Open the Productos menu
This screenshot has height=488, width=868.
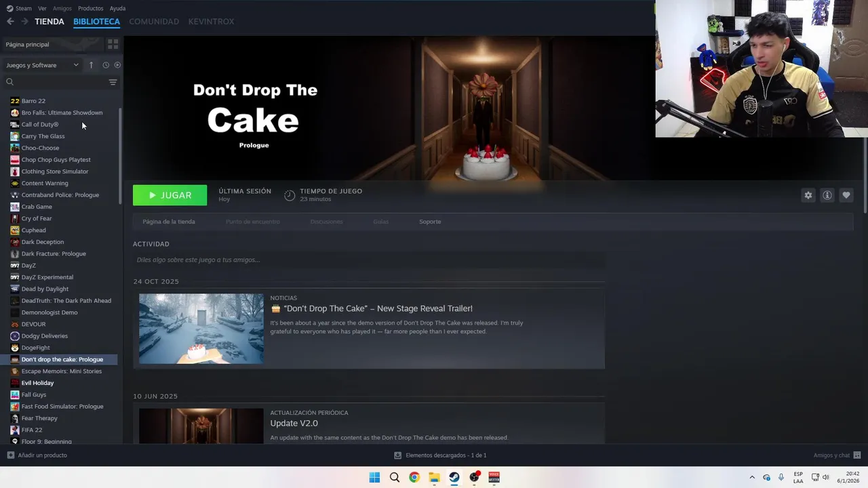(90, 8)
